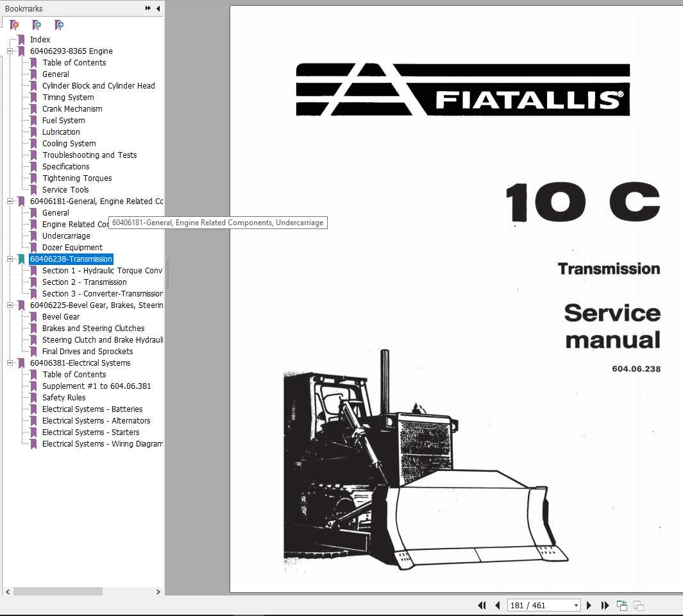Open Electrical Systems - Batteries bookmark
The image size is (683, 616).
[92, 409]
